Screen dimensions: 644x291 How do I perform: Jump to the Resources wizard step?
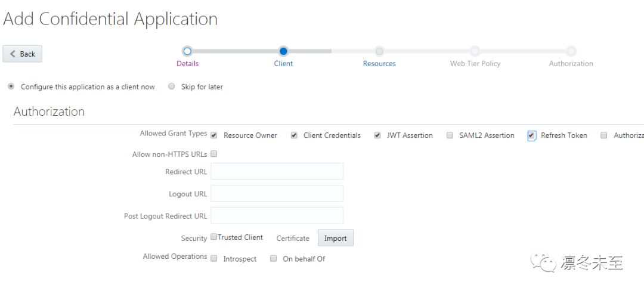379,51
